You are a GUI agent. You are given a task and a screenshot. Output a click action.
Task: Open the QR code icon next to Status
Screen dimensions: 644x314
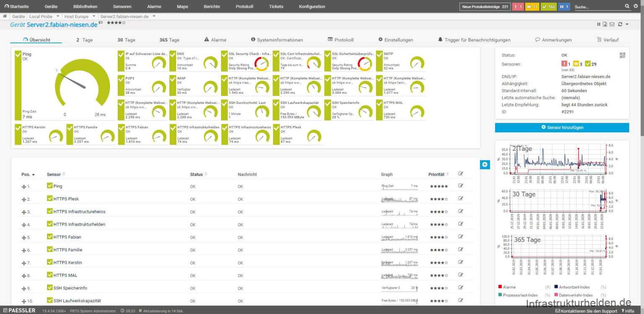point(622,55)
